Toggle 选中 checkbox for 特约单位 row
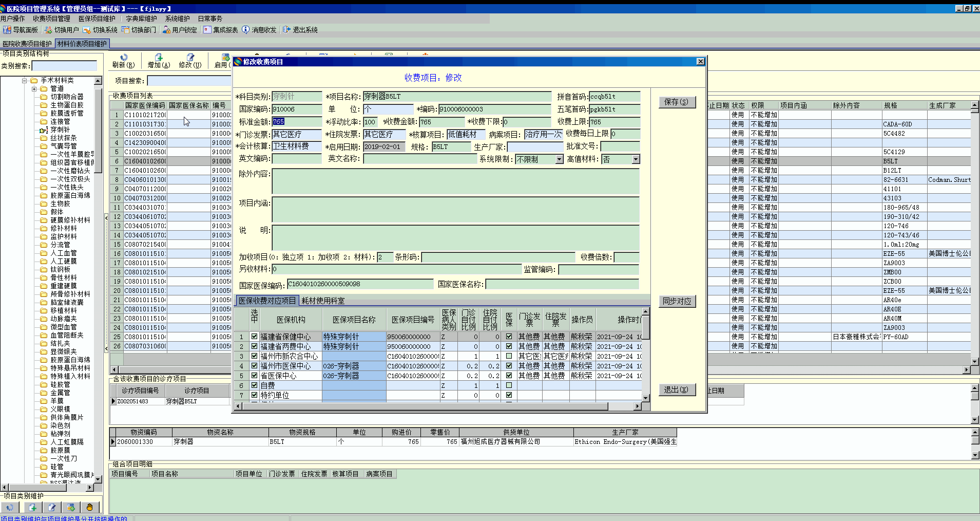Image resolution: width=980 pixels, height=521 pixels. 254,395
